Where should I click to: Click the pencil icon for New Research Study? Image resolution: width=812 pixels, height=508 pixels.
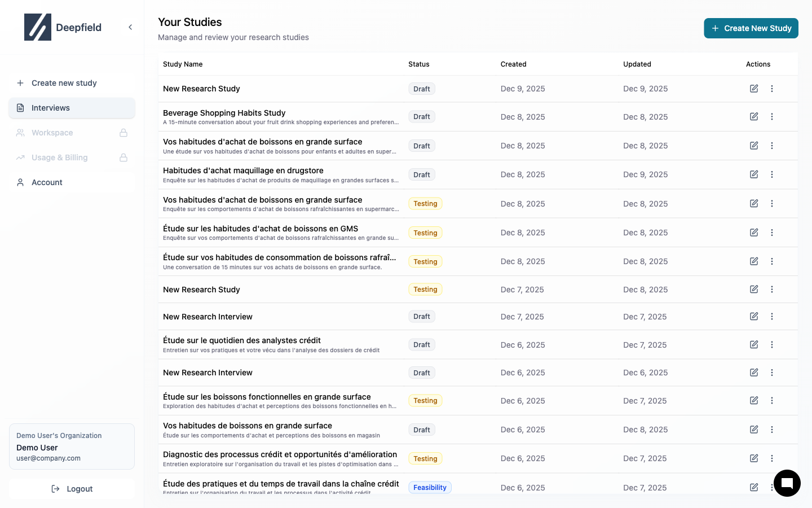tap(754, 88)
